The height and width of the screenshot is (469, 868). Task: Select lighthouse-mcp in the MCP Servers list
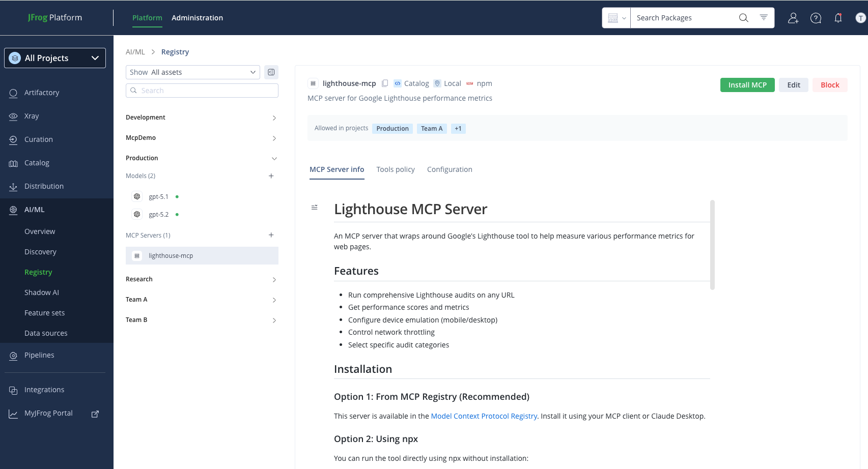pos(202,256)
